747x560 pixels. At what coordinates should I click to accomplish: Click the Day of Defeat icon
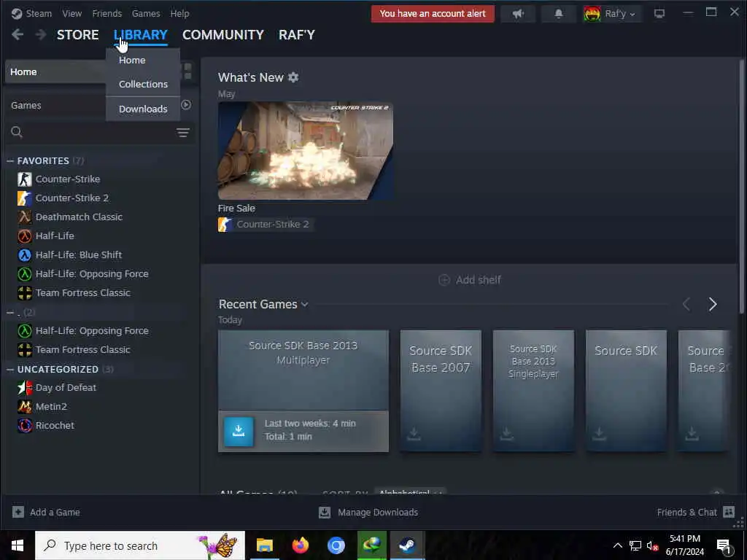[25, 388]
